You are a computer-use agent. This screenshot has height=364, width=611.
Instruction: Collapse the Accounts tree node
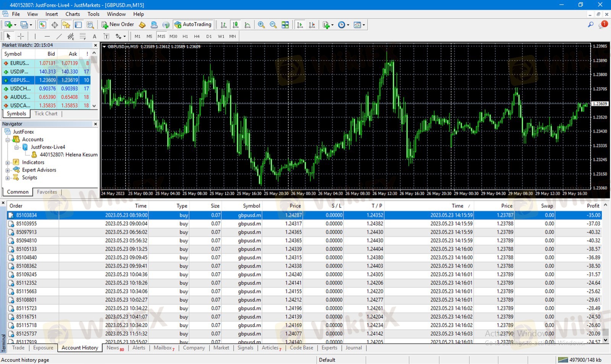(8, 140)
